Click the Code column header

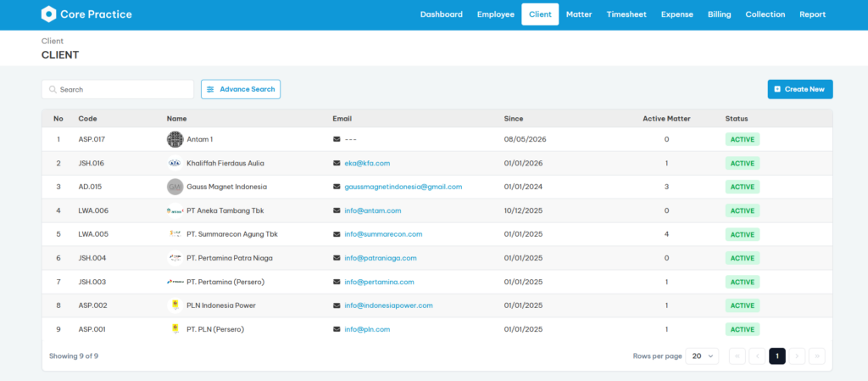click(87, 119)
